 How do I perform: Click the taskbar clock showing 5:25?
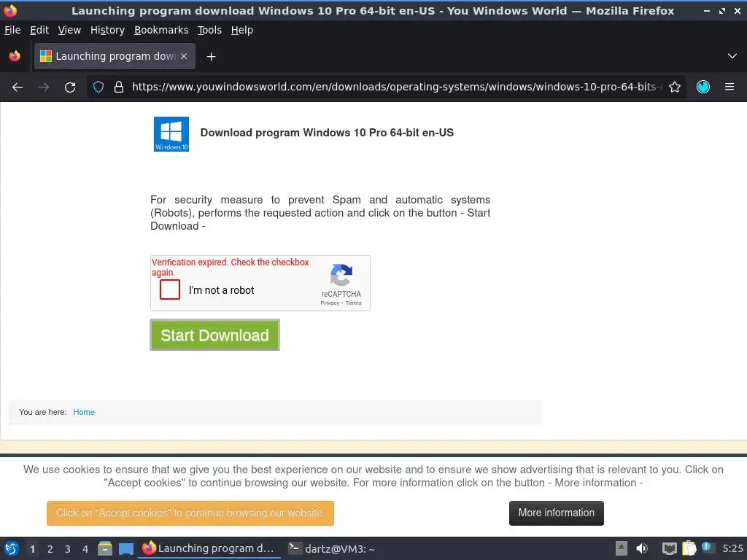pyautogui.click(x=732, y=548)
